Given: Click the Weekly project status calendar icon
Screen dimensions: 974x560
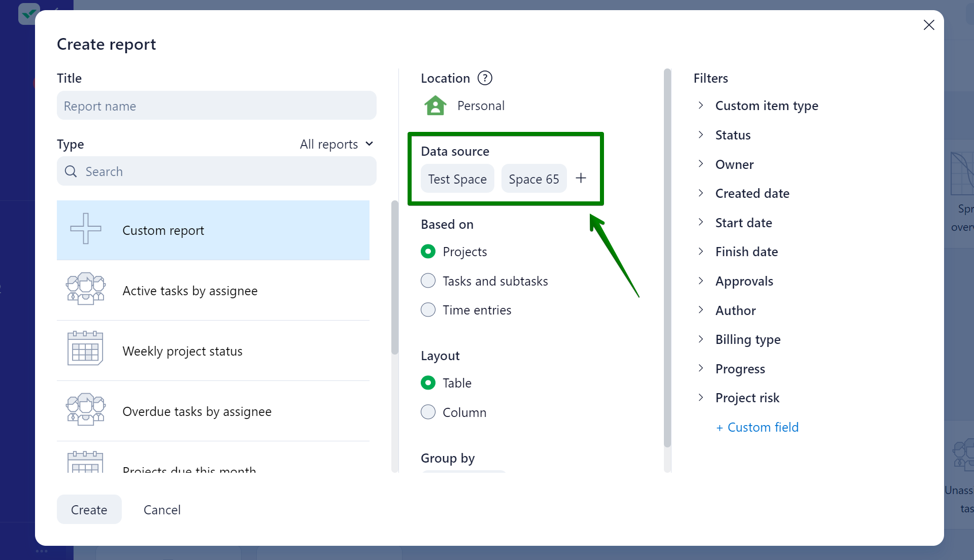Looking at the screenshot, I should 85,349.
